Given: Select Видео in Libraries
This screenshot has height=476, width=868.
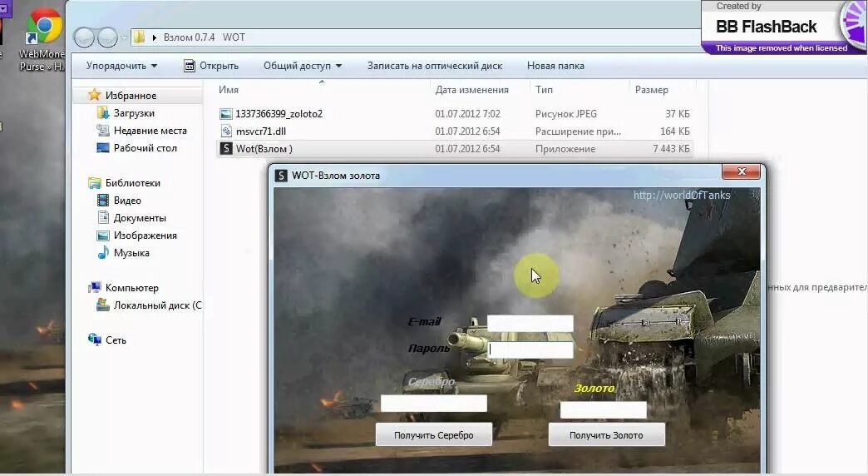Looking at the screenshot, I should point(127,200).
